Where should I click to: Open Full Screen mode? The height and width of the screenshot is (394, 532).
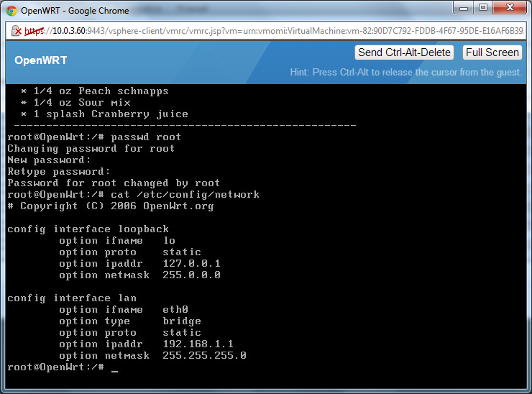pyautogui.click(x=492, y=52)
